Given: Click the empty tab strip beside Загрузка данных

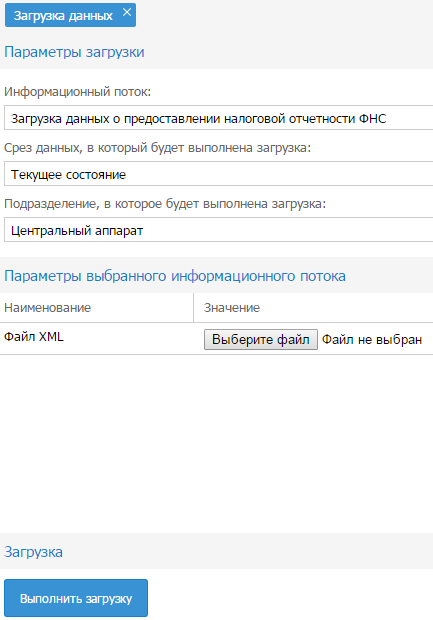Looking at the screenshot, I should tap(285, 15).
